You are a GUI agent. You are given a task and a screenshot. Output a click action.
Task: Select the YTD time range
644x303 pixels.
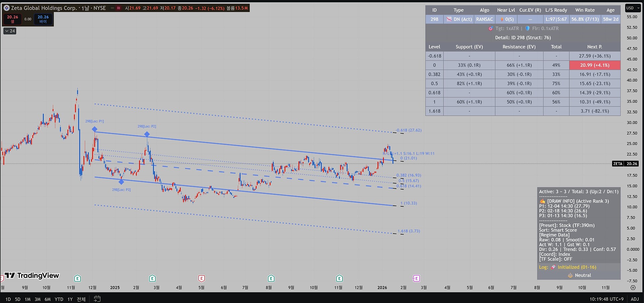(59, 299)
